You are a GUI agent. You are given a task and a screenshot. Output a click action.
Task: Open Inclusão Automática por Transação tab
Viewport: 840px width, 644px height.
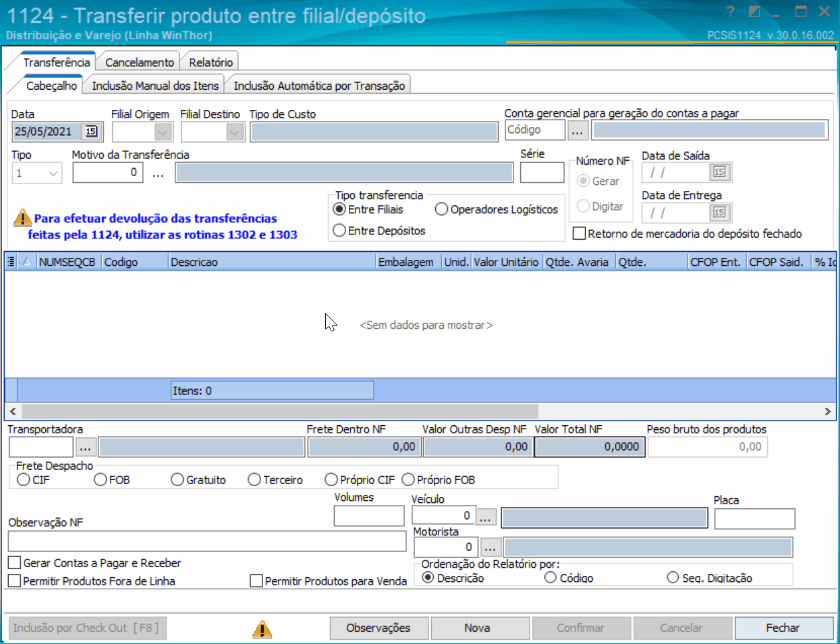[x=319, y=86]
